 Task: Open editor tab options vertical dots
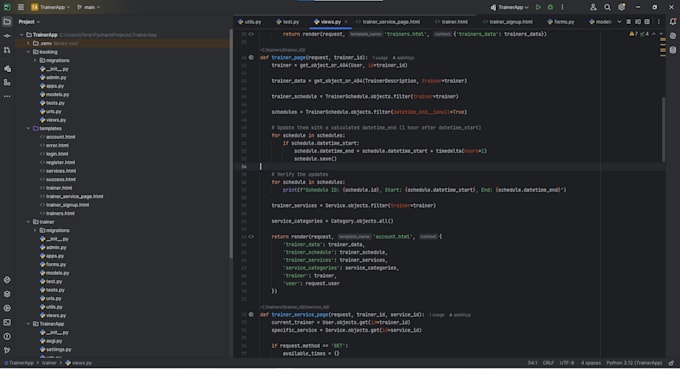658,22
